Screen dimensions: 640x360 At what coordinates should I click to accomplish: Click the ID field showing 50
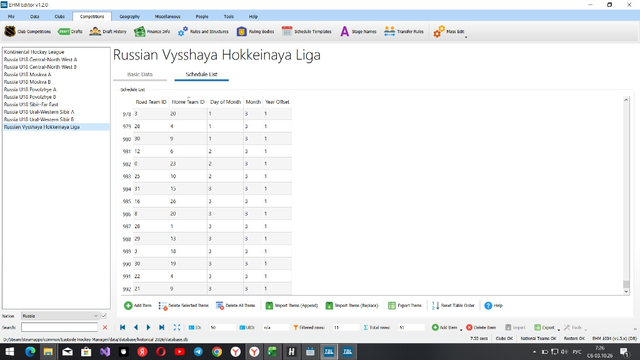click(x=222, y=327)
